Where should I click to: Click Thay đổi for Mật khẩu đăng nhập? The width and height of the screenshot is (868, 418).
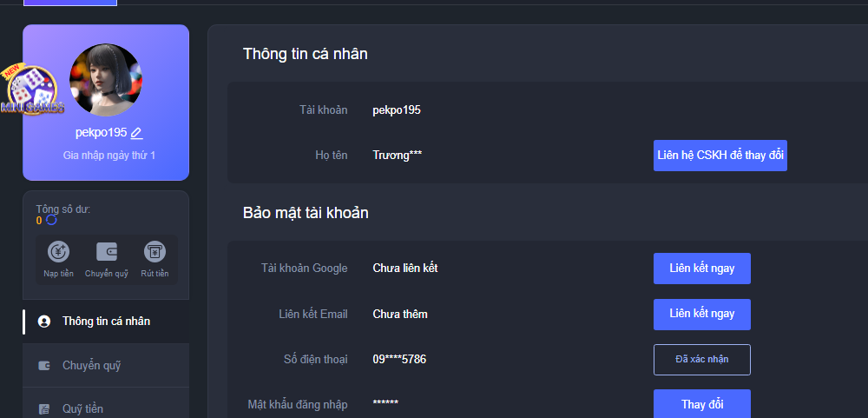(x=701, y=404)
